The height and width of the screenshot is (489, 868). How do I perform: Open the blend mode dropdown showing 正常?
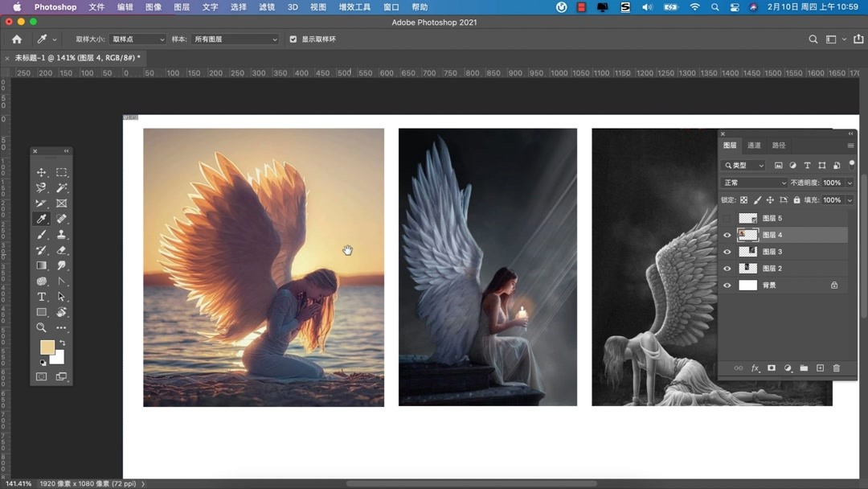[x=751, y=183]
